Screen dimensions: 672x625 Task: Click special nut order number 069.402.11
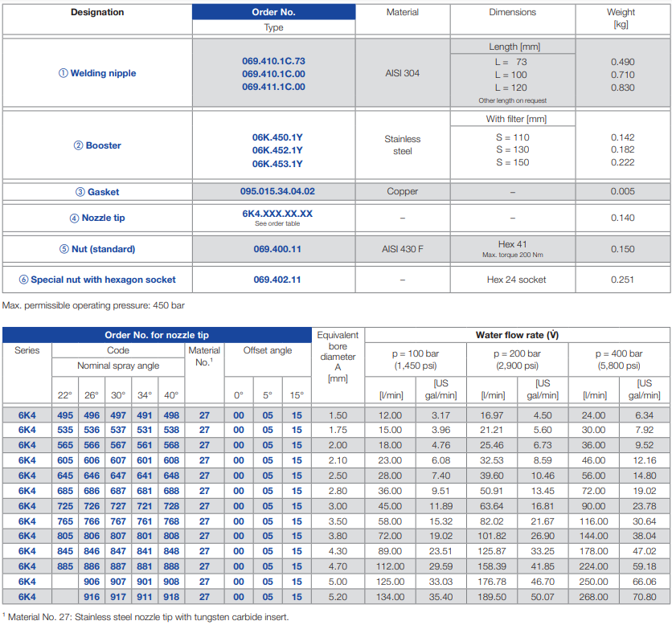(277, 280)
